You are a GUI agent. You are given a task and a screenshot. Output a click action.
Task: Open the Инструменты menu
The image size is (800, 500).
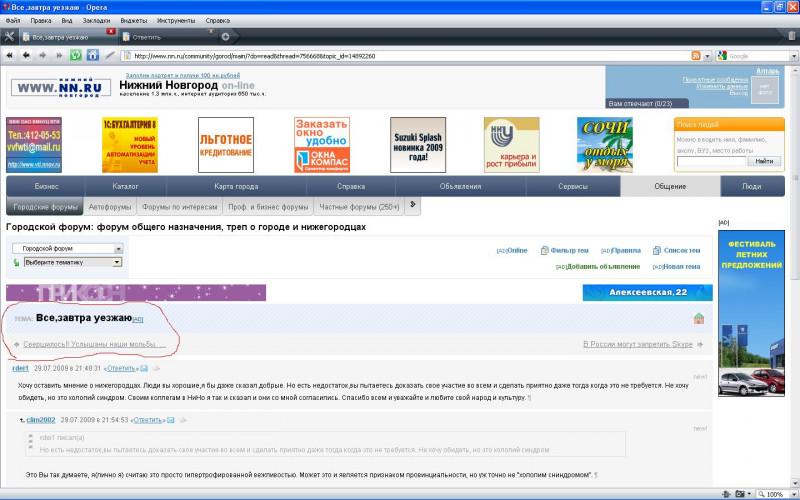(x=176, y=20)
